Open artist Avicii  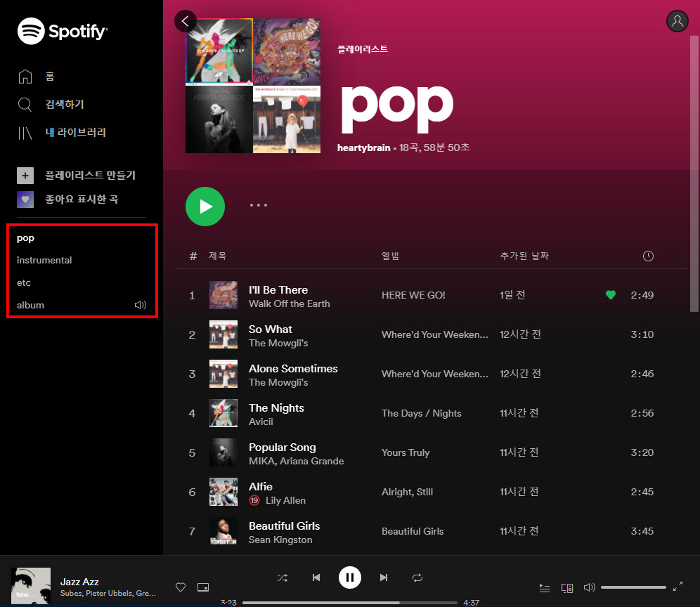pyautogui.click(x=261, y=422)
